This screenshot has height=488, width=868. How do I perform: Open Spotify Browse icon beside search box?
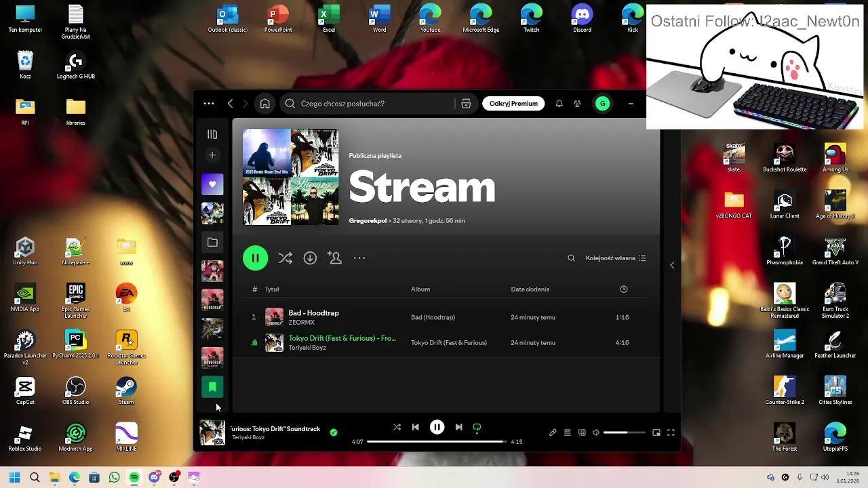(x=466, y=104)
